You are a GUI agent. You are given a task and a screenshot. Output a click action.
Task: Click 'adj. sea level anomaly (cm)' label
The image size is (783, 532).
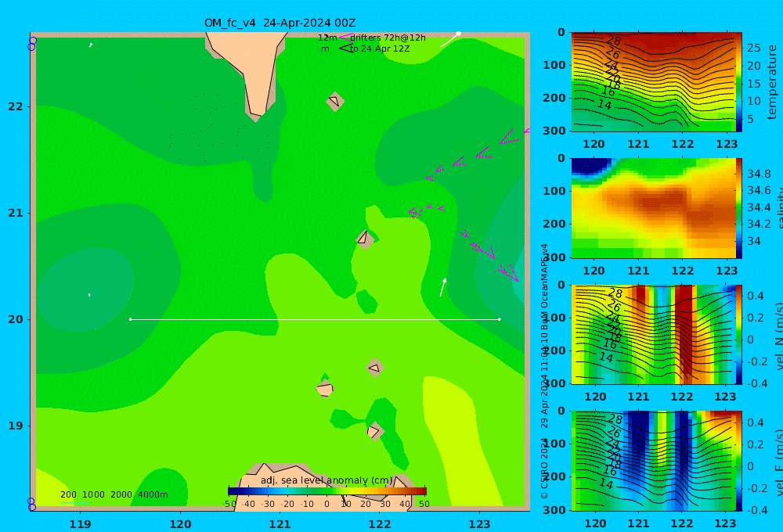(327, 480)
